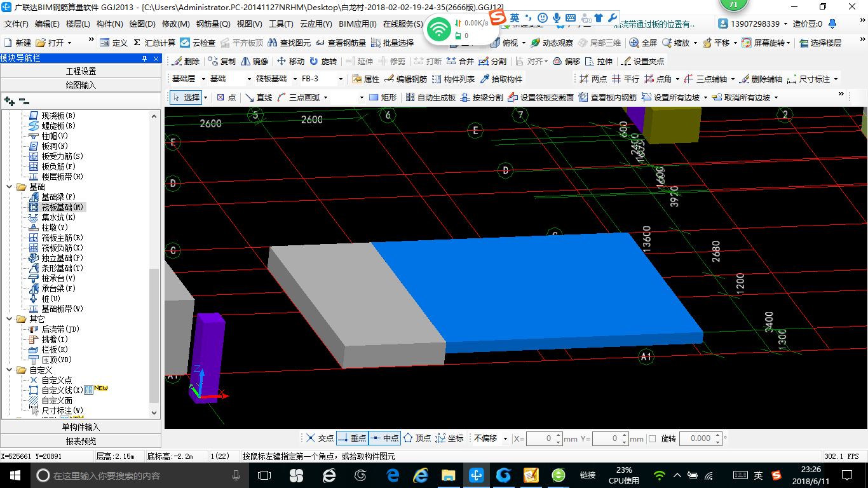Viewport: 868px width, 488px height.
Task: Start 动态观察 dynamic orbit view
Action: coord(552,43)
